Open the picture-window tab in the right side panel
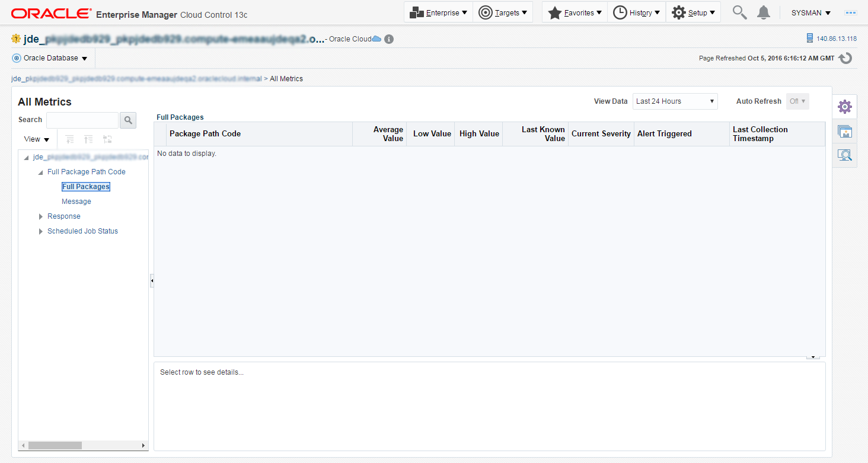Screen dimensions: 868x463 [845, 131]
